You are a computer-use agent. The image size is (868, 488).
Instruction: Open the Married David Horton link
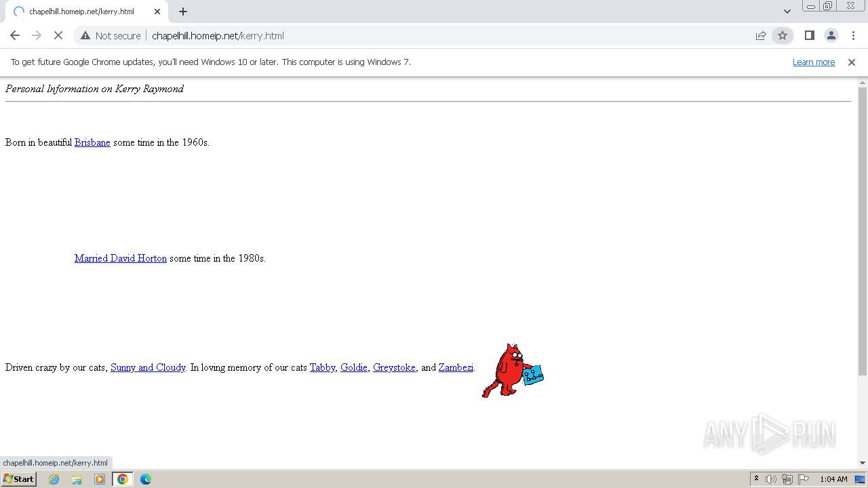[121, 258]
